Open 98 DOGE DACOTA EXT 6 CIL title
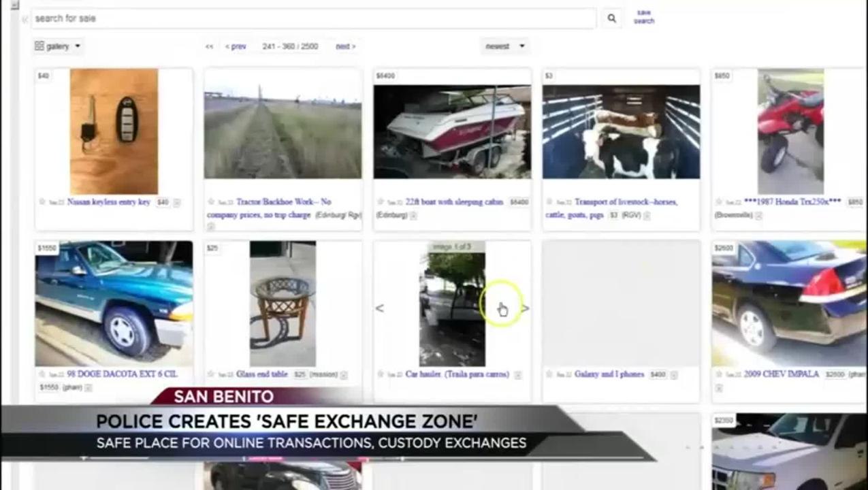Viewport: 868px width, 490px height. [x=122, y=374]
